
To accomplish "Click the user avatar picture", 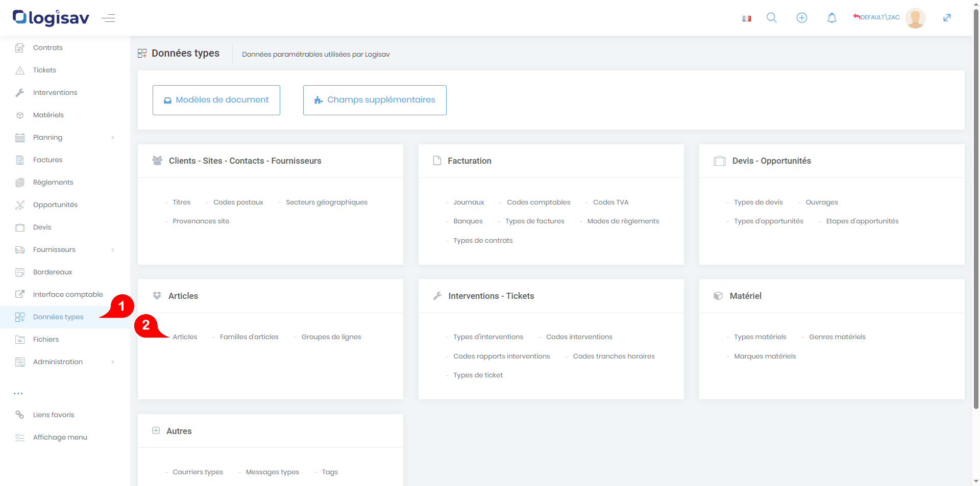I will tap(915, 18).
